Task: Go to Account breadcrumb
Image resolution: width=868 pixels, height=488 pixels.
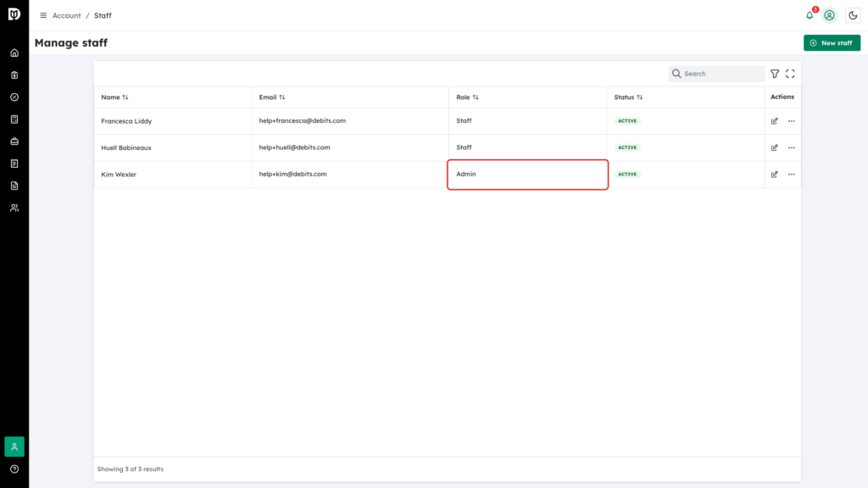Action: click(66, 15)
